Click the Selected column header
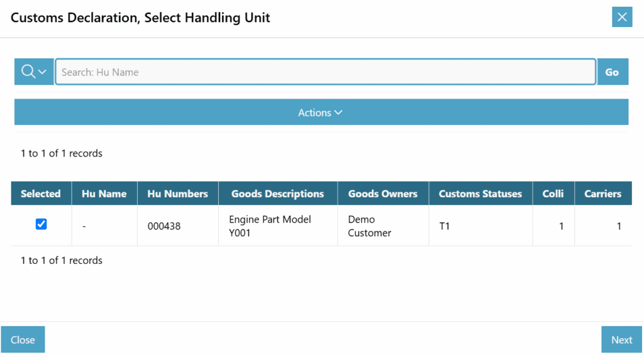Image resolution: width=644 pixels, height=357 pixels. pyautogui.click(x=41, y=194)
